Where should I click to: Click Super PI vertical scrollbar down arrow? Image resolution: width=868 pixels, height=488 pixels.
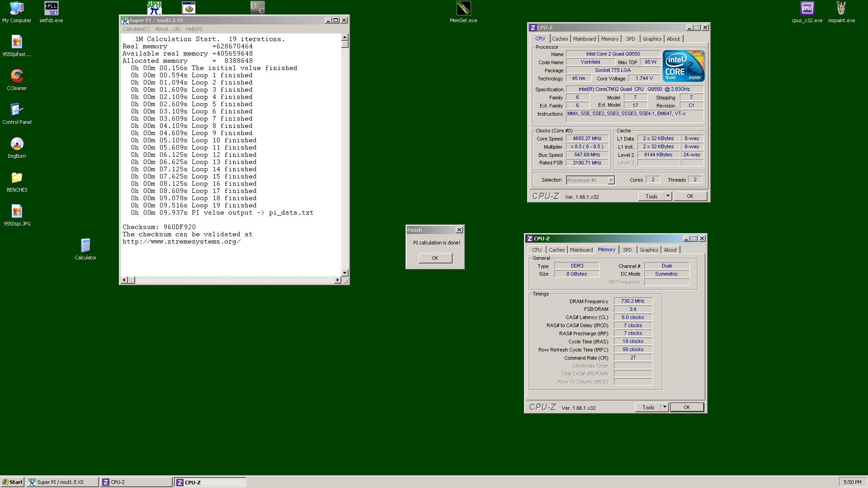345,272
